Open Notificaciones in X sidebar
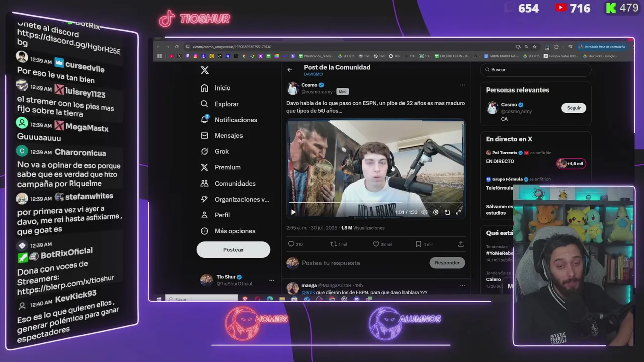This screenshot has height=362, width=644. click(228, 120)
